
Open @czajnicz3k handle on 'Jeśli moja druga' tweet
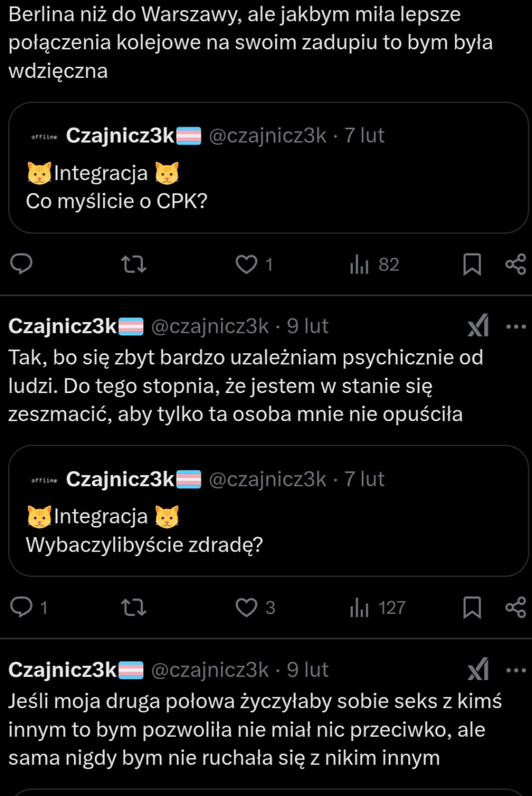(210, 670)
